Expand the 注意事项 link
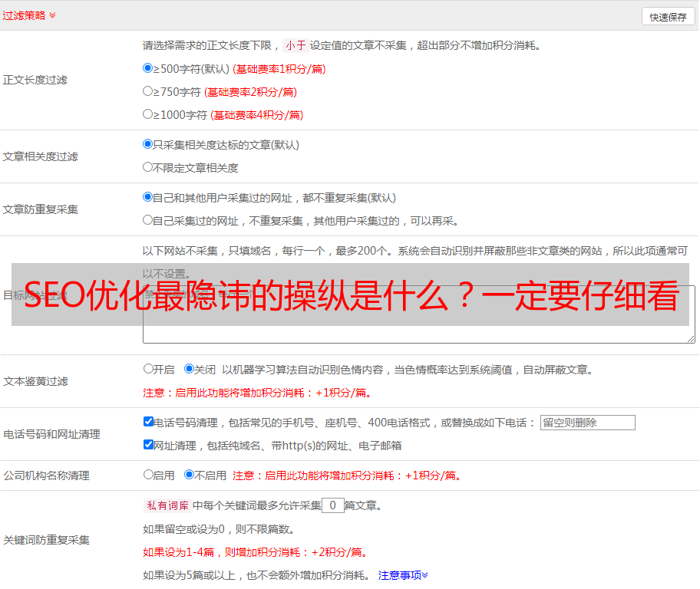The width and height of the screenshot is (700, 589). 403,575
